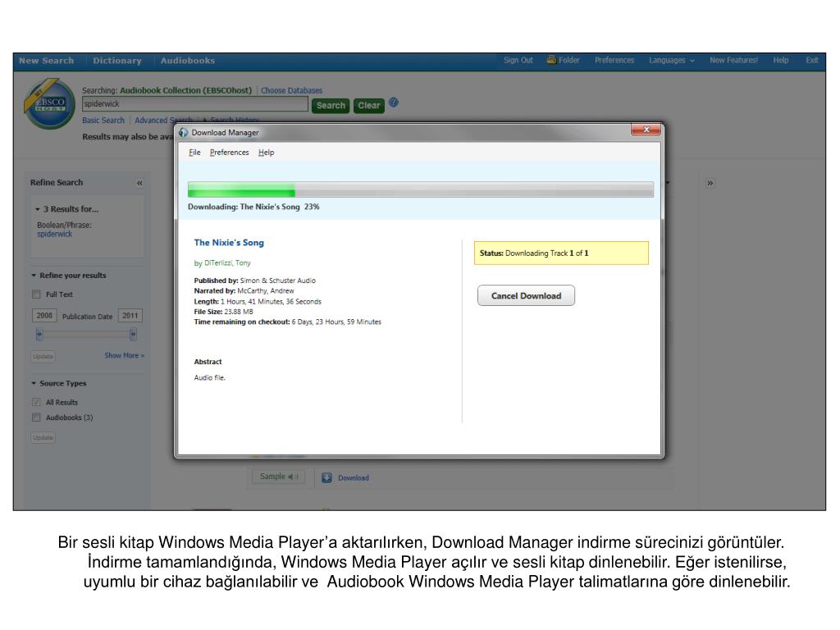Open the Dictionary tab

tap(117, 61)
